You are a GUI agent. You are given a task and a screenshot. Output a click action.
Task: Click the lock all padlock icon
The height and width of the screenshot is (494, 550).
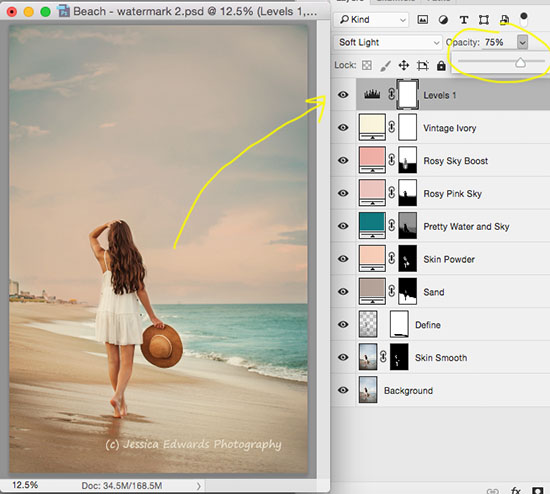(x=441, y=65)
